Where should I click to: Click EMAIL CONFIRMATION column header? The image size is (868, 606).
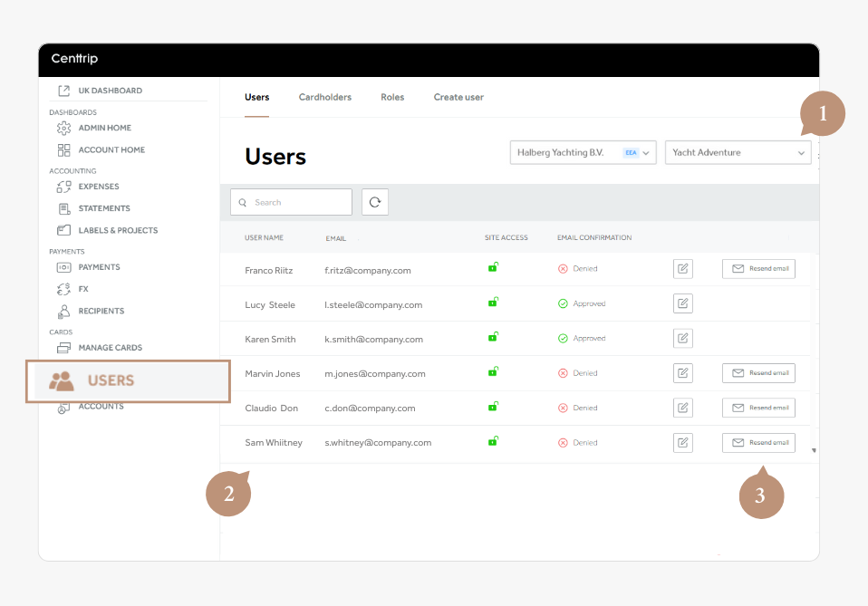594,238
